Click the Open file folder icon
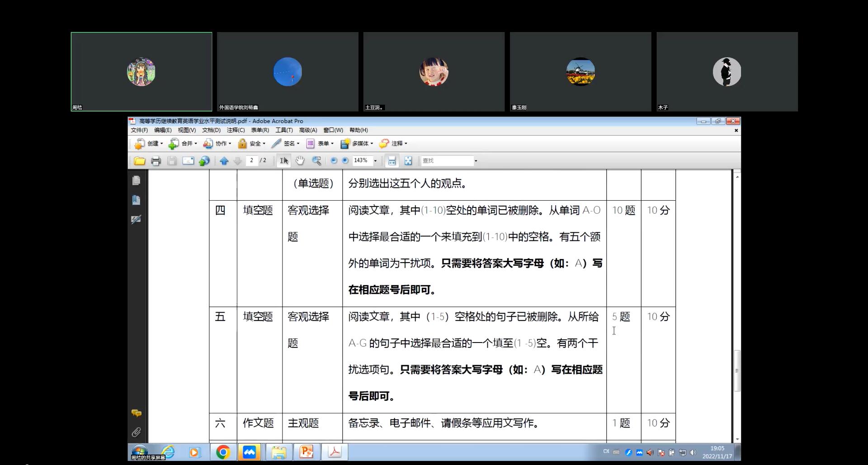This screenshot has height=465, width=868. click(x=139, y=161)
